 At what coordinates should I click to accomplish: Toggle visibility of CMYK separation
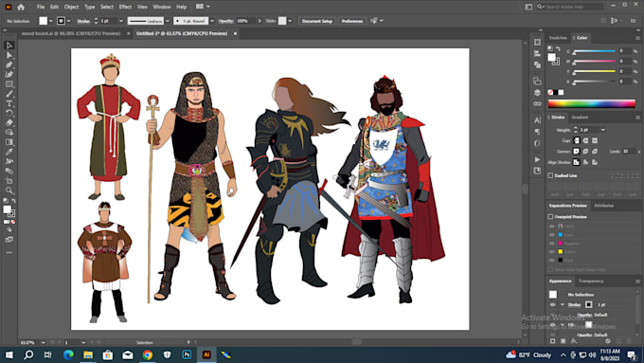pos(552,227)
